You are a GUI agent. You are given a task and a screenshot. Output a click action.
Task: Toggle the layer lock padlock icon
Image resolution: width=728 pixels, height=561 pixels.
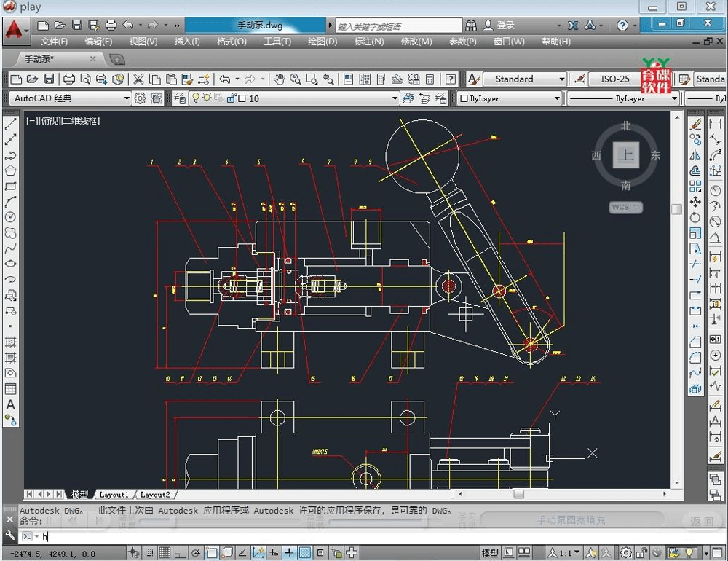coord(232,97)
